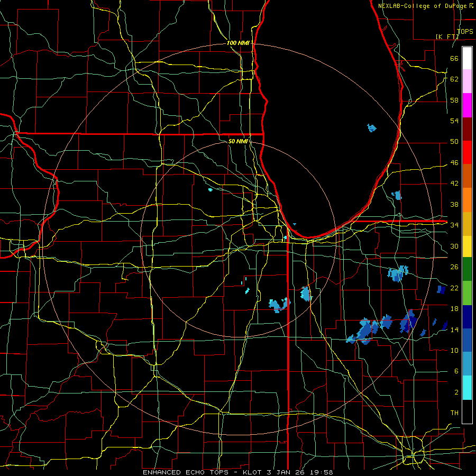This screenshot has height=476, width=476.
Task: Pick the cyan legend swatch
Action: pos(467,387)
